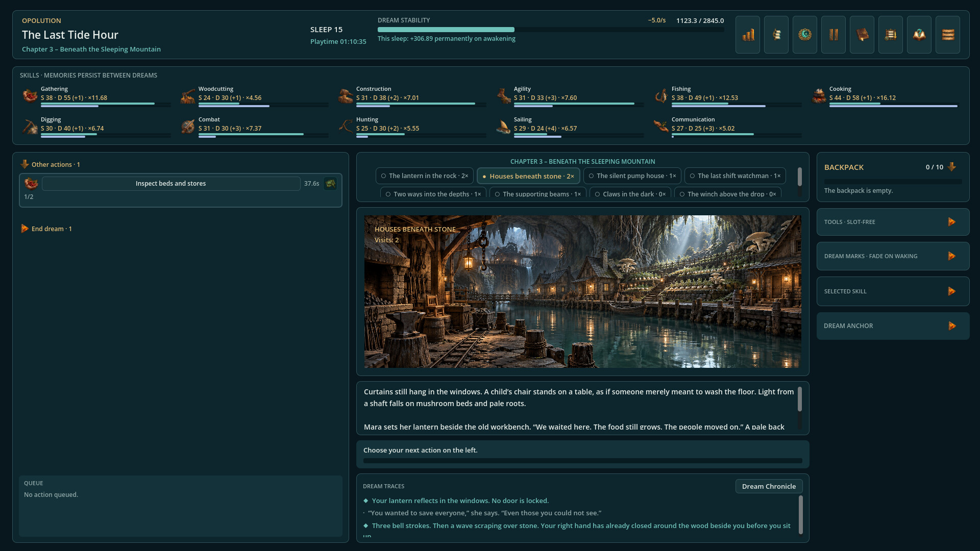Open the help question-mark book icon

click(x=919, y=35)
